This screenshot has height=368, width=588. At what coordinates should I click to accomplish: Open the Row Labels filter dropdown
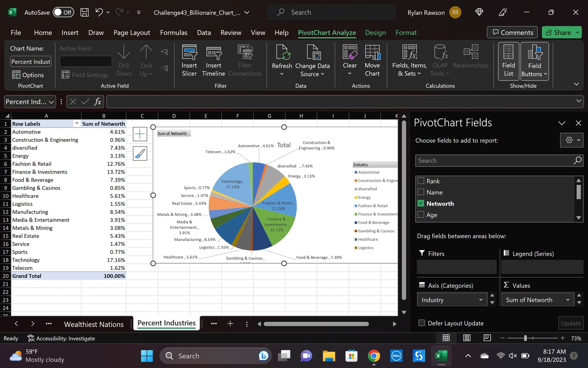point(77,124)
